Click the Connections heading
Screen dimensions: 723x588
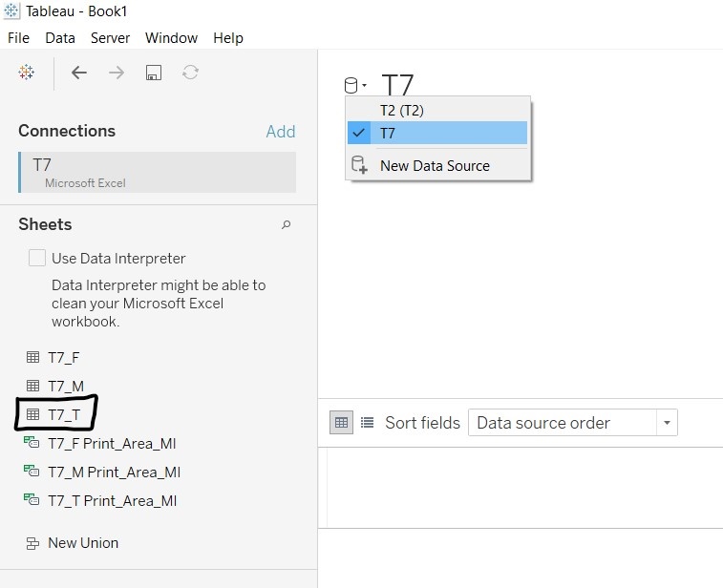[x=67, y=131]
